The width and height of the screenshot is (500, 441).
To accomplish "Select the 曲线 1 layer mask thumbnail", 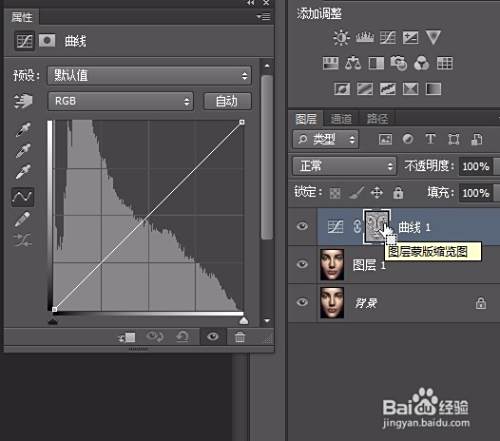I will click(x=377, y=226).
